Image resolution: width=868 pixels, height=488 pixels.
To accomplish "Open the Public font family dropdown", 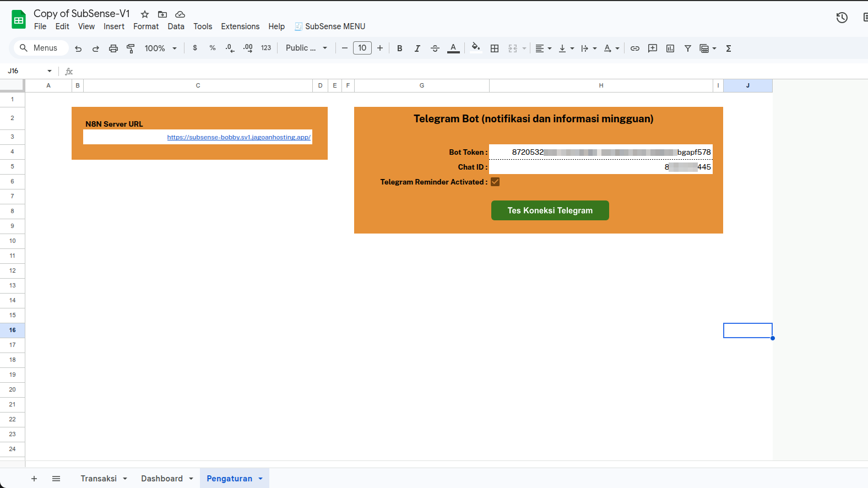I will tap(306, 48).
